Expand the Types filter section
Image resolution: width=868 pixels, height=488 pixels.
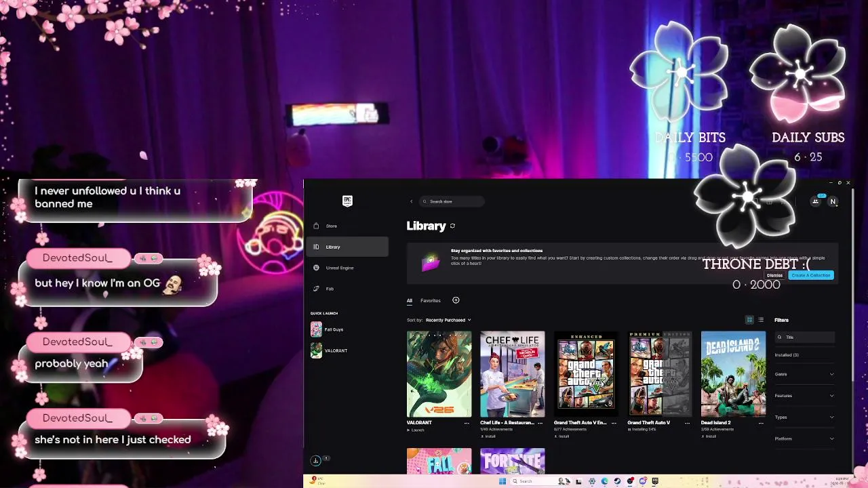pyautogui.click(x=804, y=417)
